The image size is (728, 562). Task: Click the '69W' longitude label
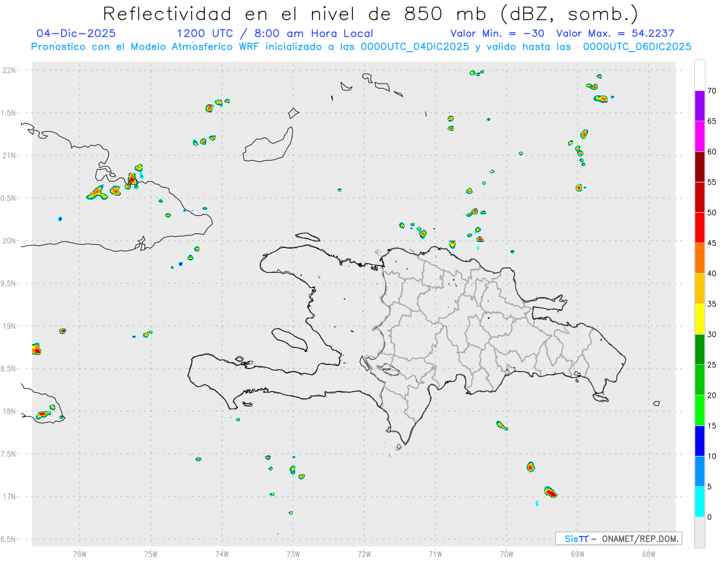click(578, 554)
